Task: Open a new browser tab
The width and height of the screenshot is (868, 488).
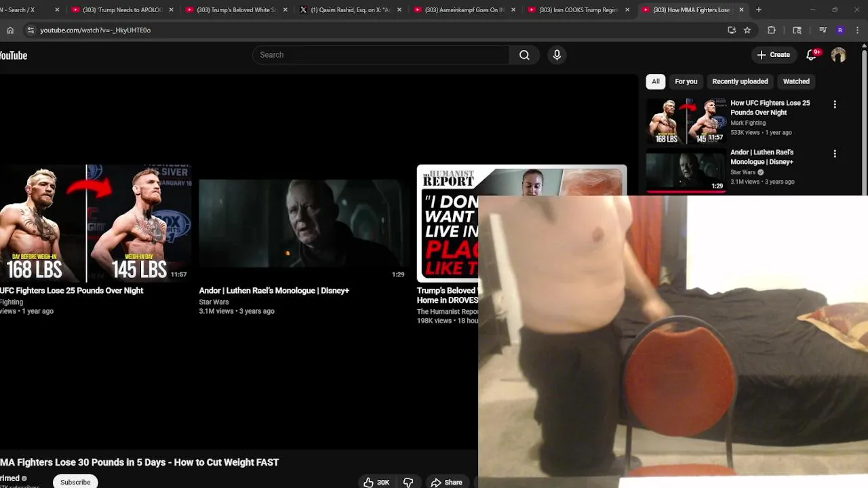Action: pos(758,9)
